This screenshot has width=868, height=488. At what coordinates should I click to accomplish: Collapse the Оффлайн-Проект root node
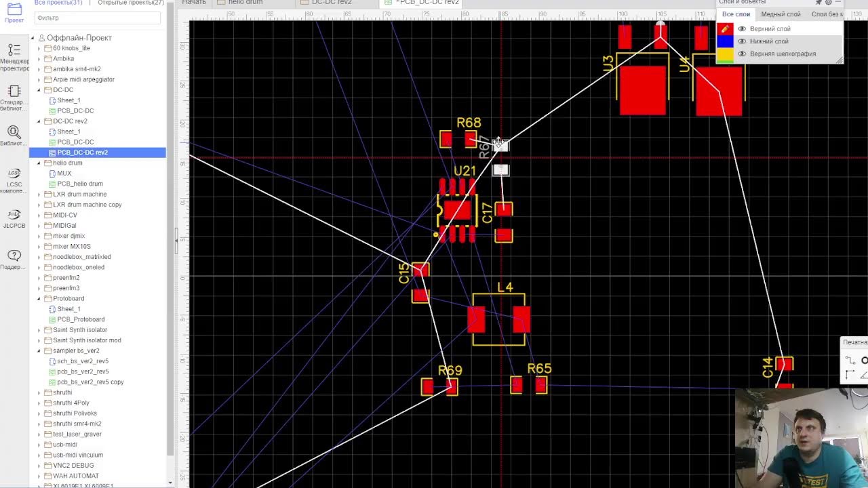click(x=33, y=38)
